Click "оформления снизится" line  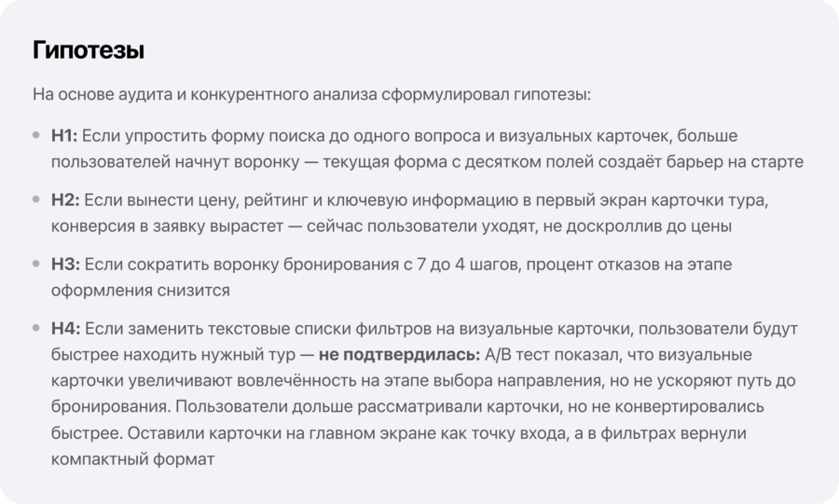point(141,291)
